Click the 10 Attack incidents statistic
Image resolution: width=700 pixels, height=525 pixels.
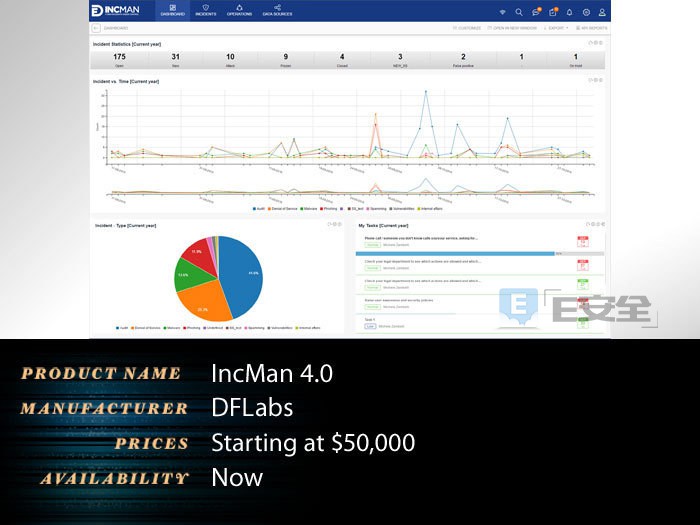click(230, 60)
